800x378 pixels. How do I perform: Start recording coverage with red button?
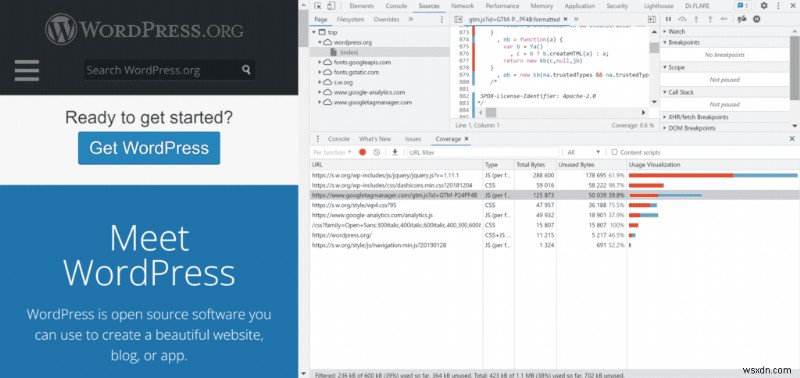pyautogui.click(x=362, y=152)
